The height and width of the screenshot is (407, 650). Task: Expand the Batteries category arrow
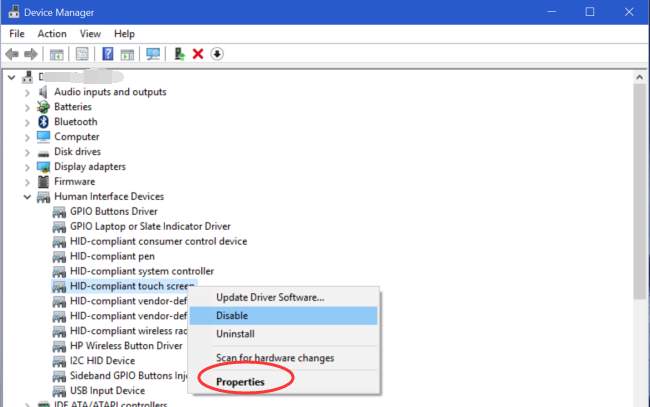click(x=27, y=108)
